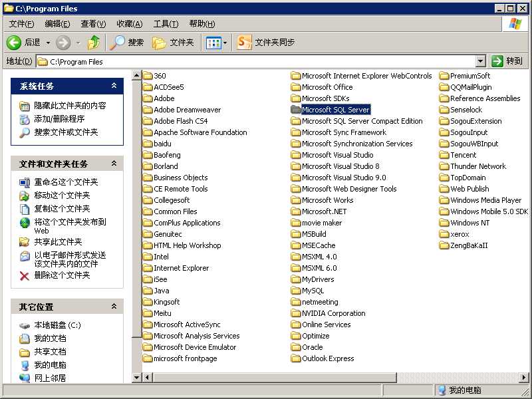Select folder name Thunder Network
The width and height of the screenshot is (532, 399).
point(477,166)
